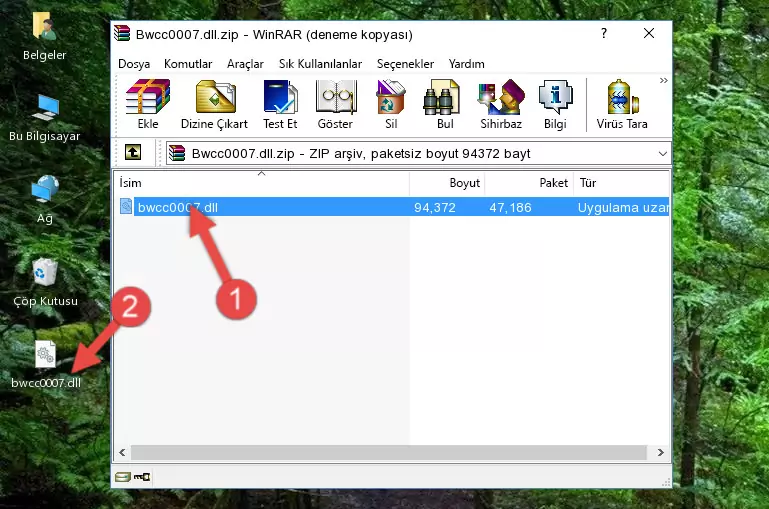Sort by the Boyut column header

tap(447, 183)
